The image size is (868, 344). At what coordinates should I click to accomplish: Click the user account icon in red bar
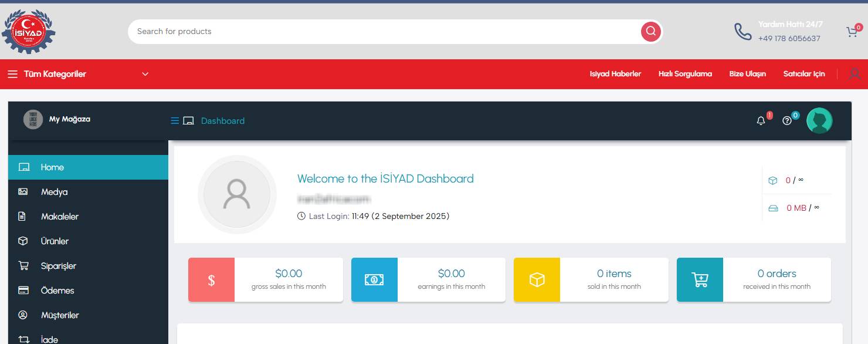[855, 74]
